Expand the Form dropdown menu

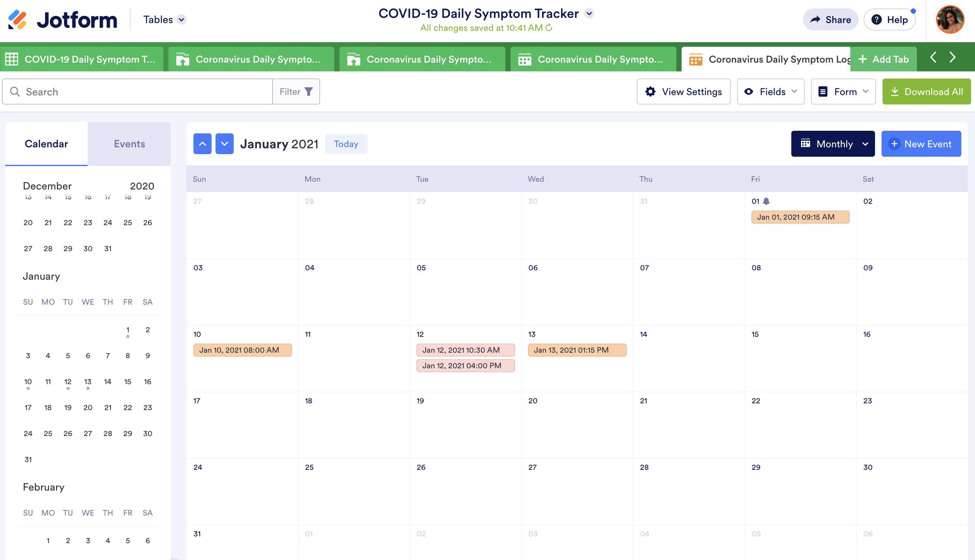click(x=843, y=91)
